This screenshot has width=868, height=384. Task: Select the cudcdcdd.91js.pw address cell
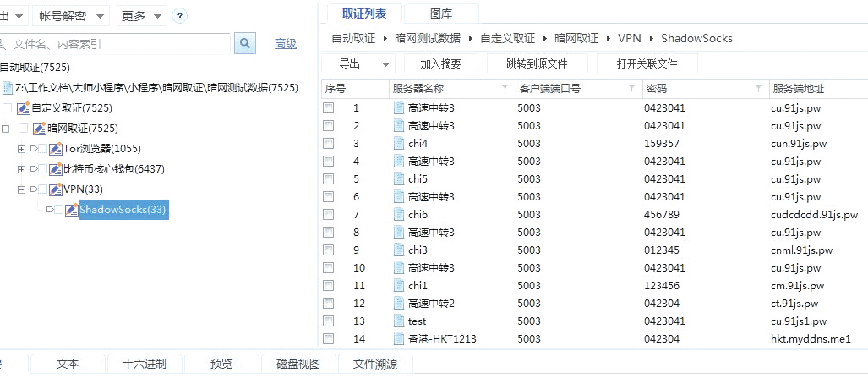pos(814,215)
